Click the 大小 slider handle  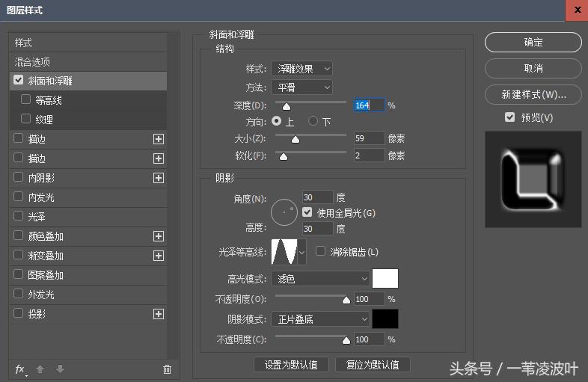295,140
